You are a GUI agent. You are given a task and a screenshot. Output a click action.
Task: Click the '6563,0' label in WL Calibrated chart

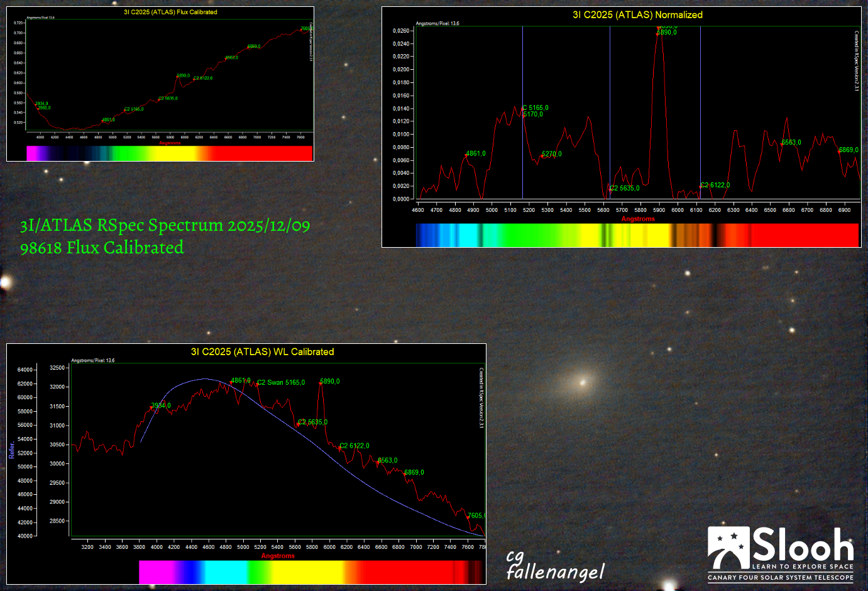click(388, 461)
